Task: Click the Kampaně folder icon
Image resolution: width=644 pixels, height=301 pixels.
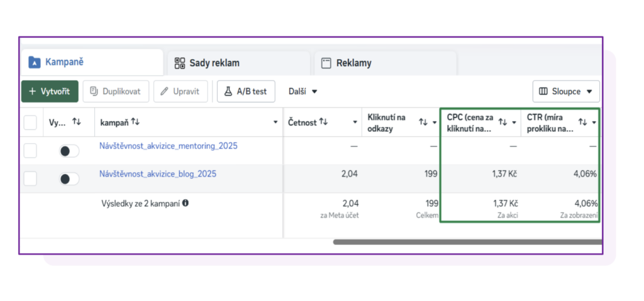Action: [x=35, y=62]
